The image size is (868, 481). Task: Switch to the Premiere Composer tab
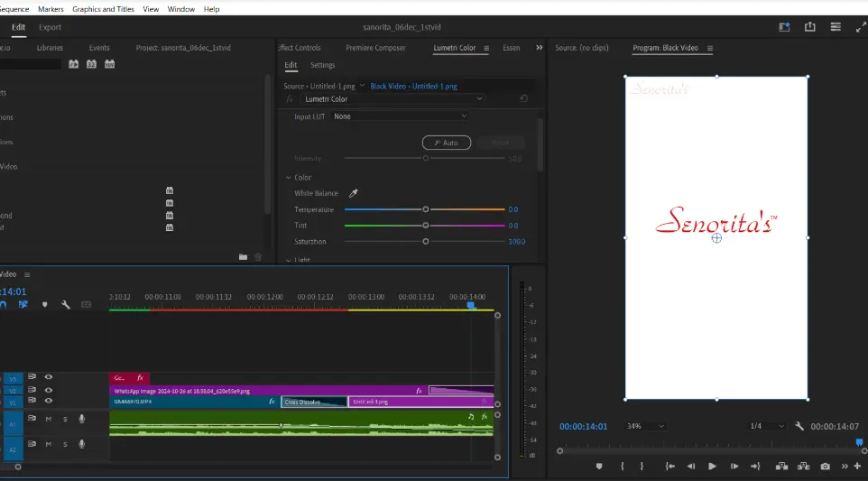click(375, 48)
